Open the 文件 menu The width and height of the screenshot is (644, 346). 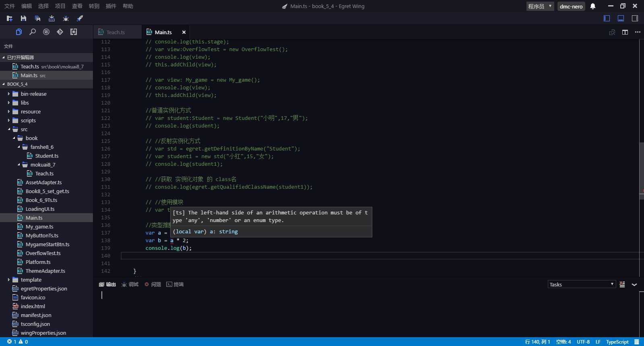[10, 6]
